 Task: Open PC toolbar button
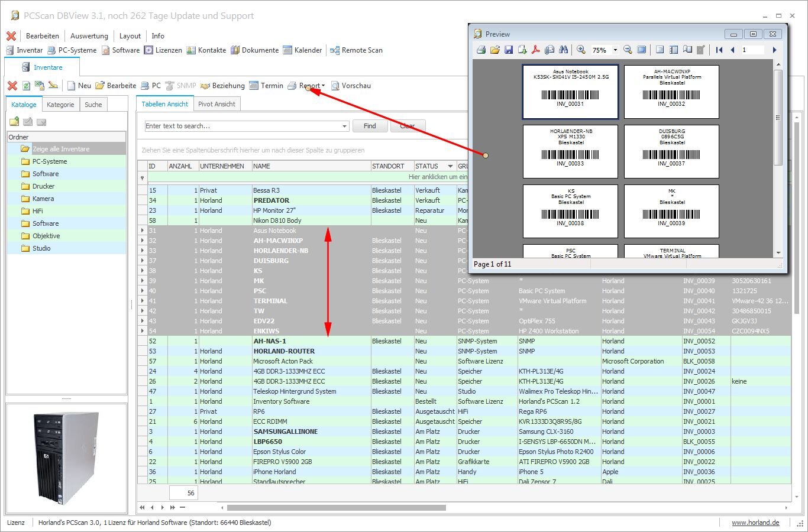(150, 86)
